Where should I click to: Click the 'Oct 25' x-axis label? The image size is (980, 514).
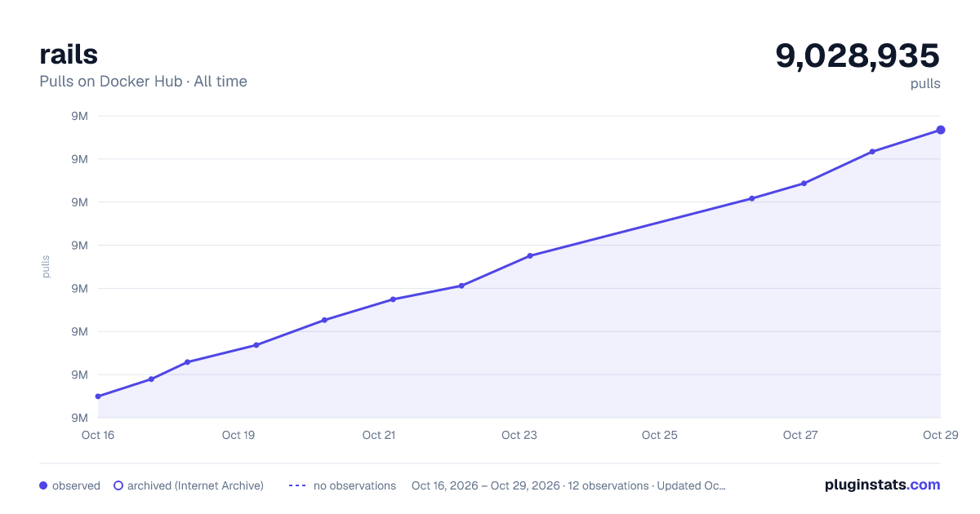(x=660, y=435)
